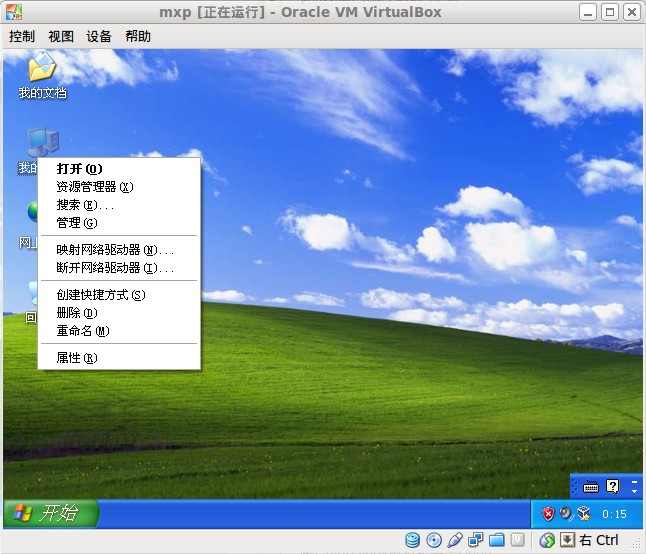The image size is (646, 554).
Task: Choose 搜索(E)... in context menu
Action: click(x=119, y=205)
